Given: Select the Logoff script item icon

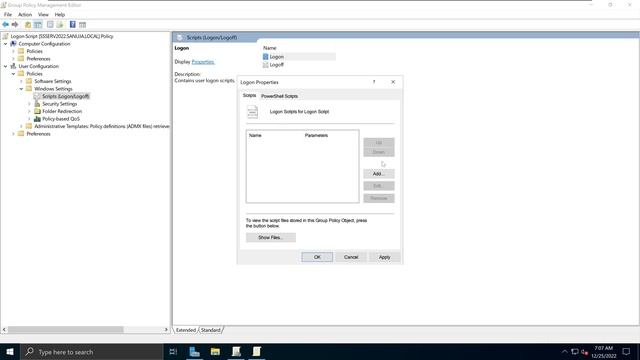Looking at the screenshot, I should tap(266, 64).
